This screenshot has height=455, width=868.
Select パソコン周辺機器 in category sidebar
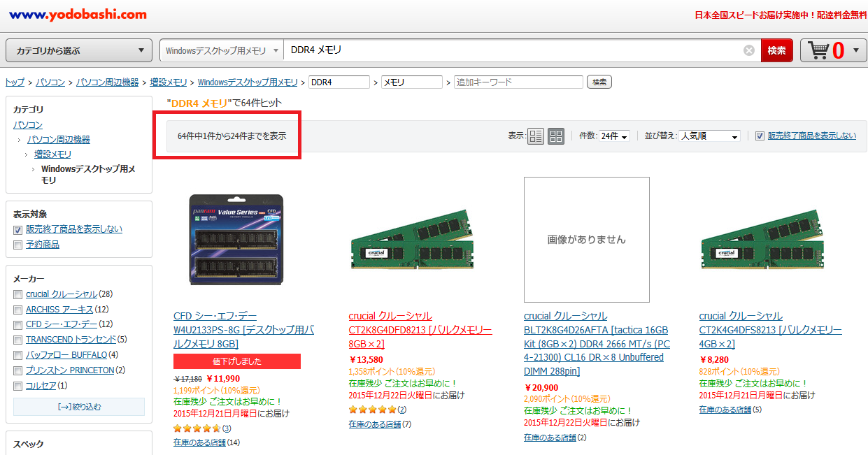point(59,140)
